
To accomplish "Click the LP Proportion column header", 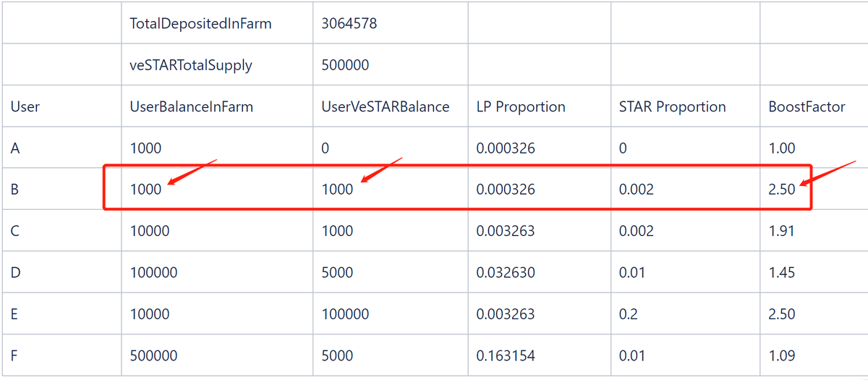I will 521,106.
